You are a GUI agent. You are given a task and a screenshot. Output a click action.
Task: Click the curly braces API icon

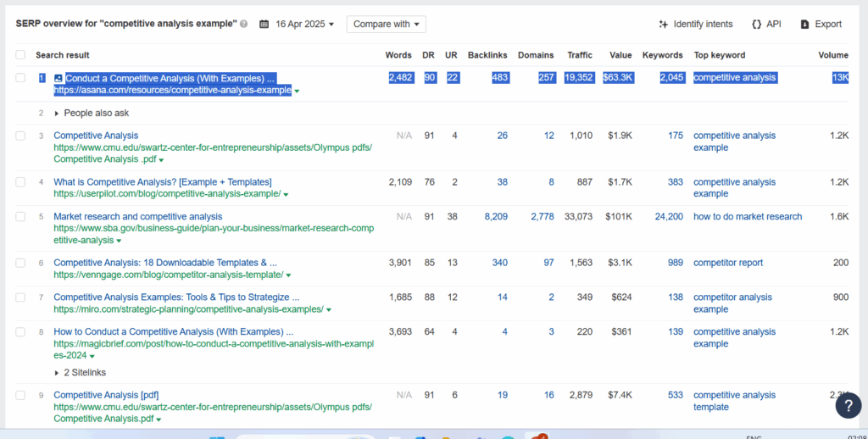(x=757, y=25)
